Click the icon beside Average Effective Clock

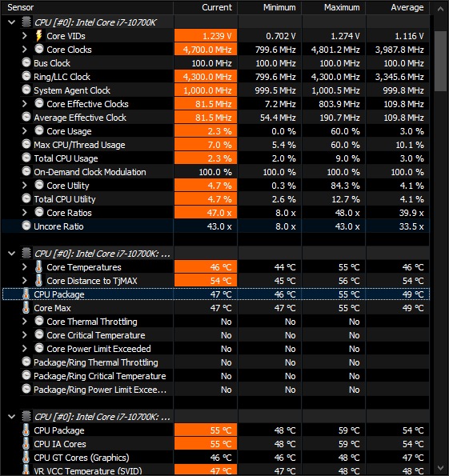click(26, 117)
